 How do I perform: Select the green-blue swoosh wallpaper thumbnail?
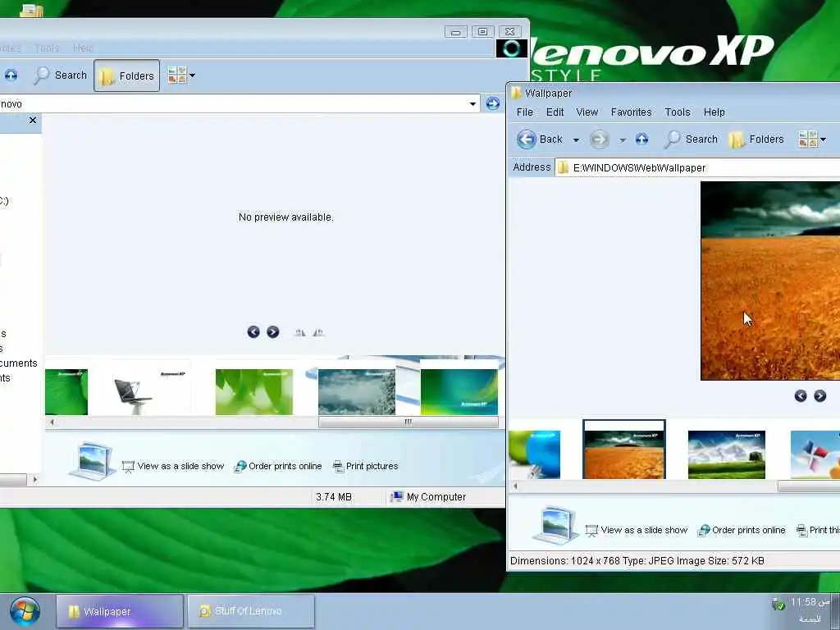click(x=459, y=391)
